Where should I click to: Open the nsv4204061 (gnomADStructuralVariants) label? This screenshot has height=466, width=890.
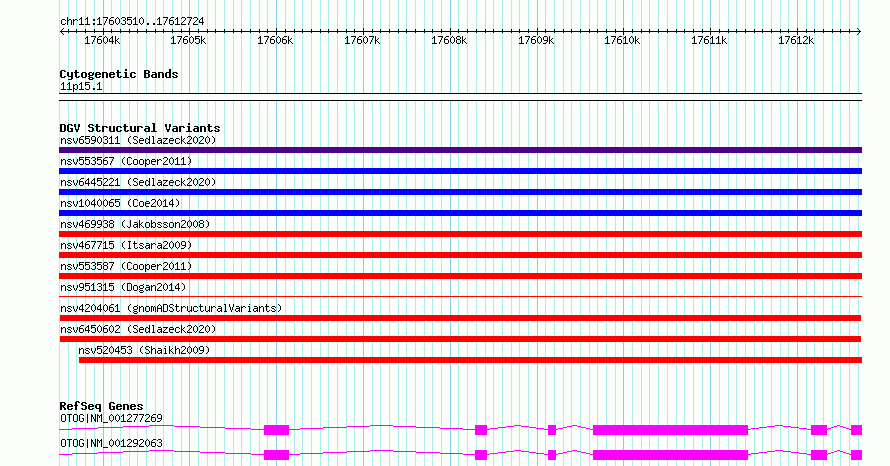pos(171,308)
